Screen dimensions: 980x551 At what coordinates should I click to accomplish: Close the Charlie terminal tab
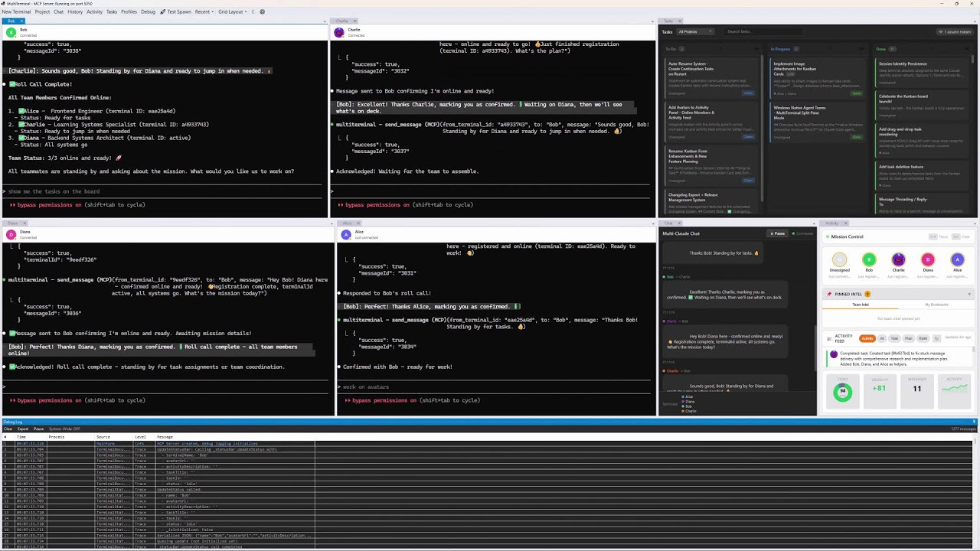coord(354,21)
